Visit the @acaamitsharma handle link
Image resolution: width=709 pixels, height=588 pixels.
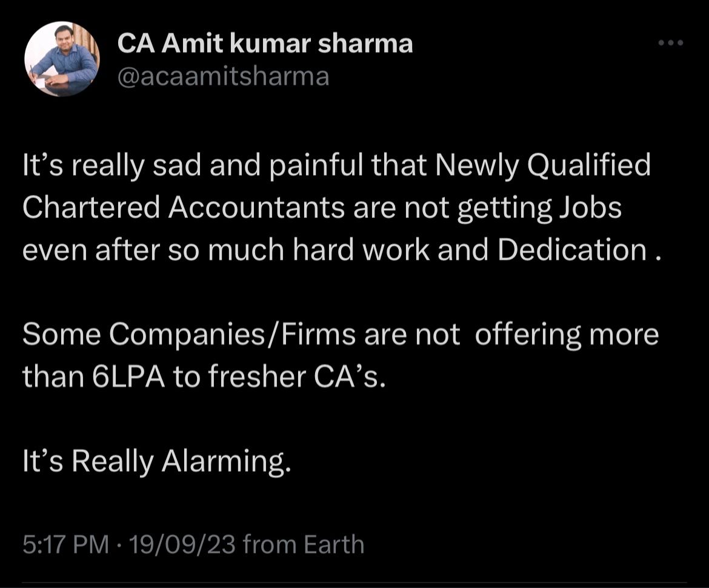pos(224,76)
